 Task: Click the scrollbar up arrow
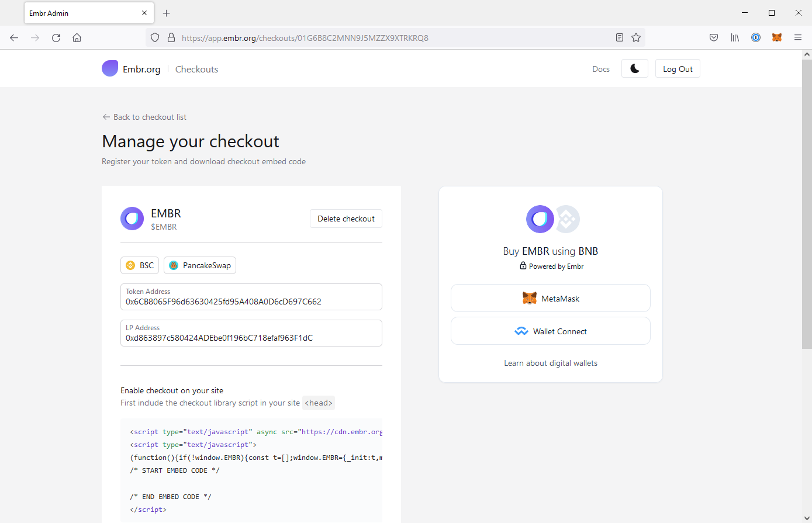pyautogui.click(x=807, y=54)
